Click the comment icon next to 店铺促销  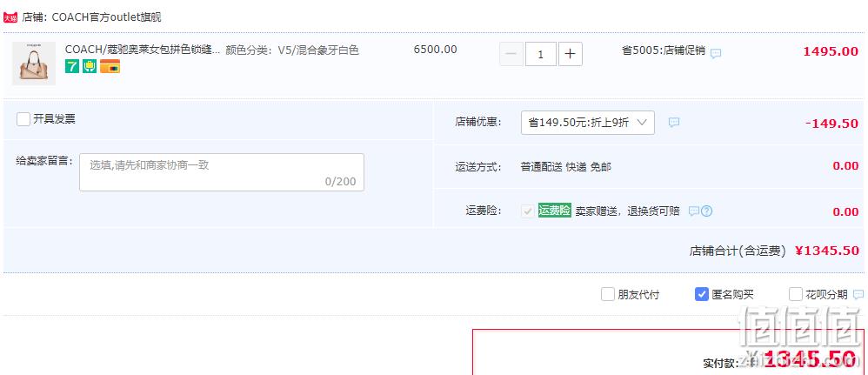(x=716, y=54)
